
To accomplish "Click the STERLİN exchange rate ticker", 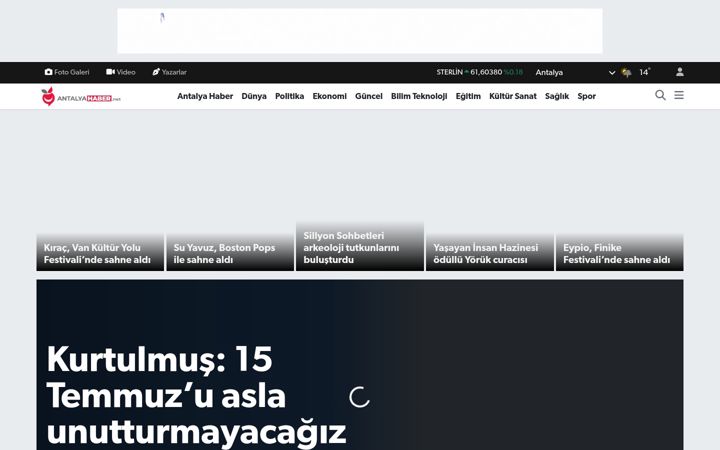I will pyautogui.click(x=479, y=72).
